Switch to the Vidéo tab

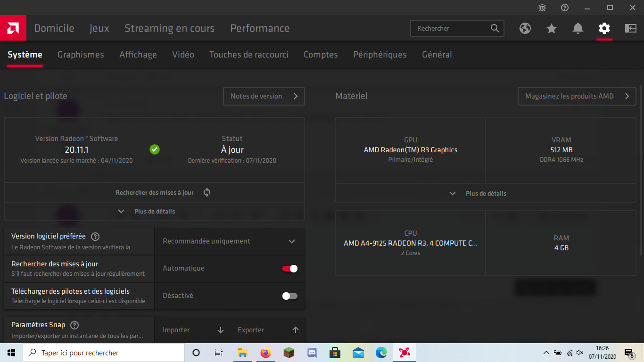183,55
